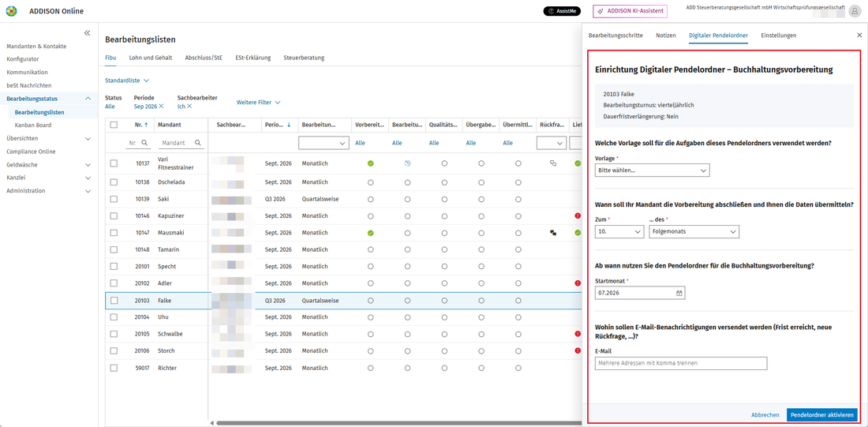Open Rückfrage chat icon for Mausmaki
This screenshot has height=427, width=868.
[x=552, y=233]
